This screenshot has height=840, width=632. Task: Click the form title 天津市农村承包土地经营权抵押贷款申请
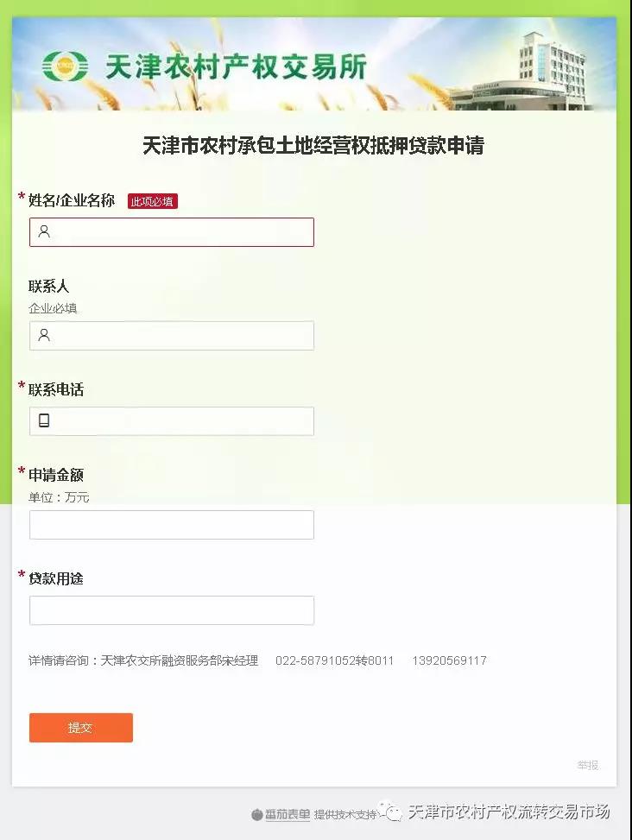pos(313,146)
